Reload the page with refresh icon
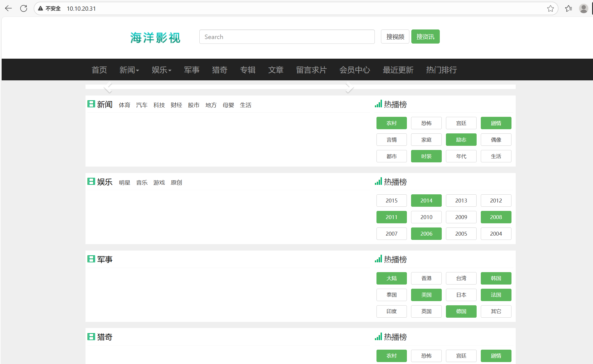The height and width of the screenshot is (364, 593). (24, 8)
